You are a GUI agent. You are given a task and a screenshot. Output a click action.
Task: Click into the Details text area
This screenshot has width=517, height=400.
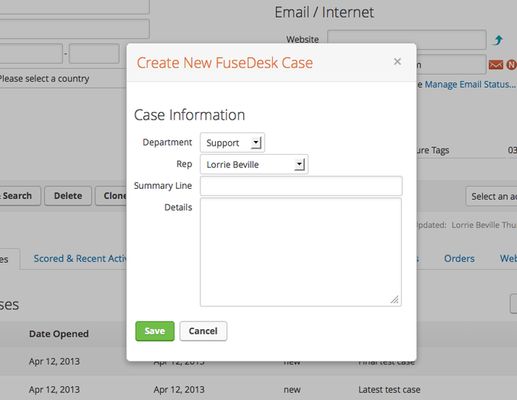301,252
